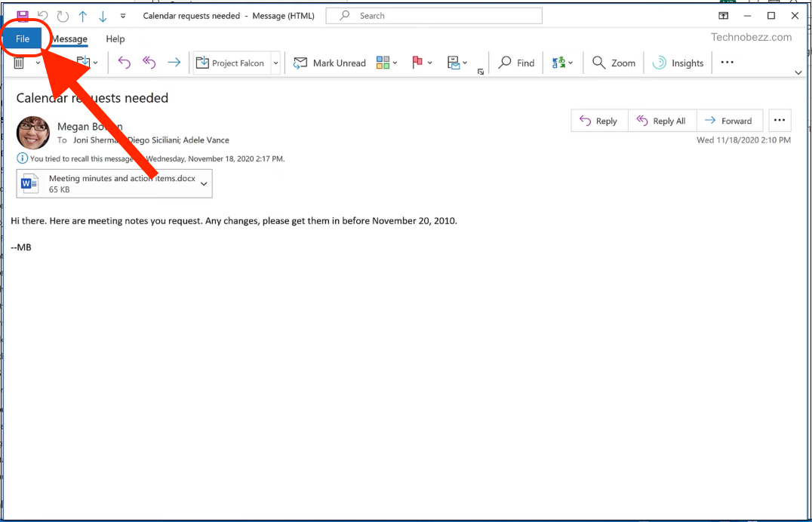Expand the Move options dropdown arrow

coord(96,63)
